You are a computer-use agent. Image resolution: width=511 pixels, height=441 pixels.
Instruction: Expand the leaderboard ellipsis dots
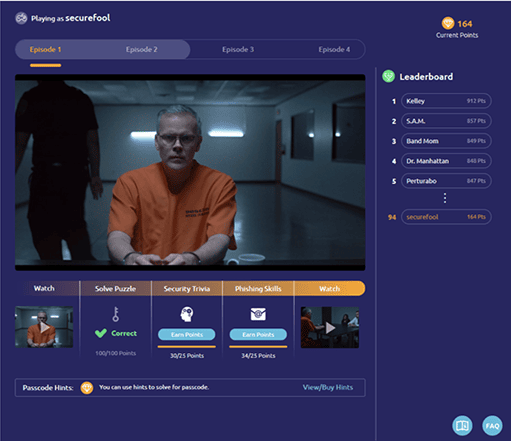click(x=445, y=198)
